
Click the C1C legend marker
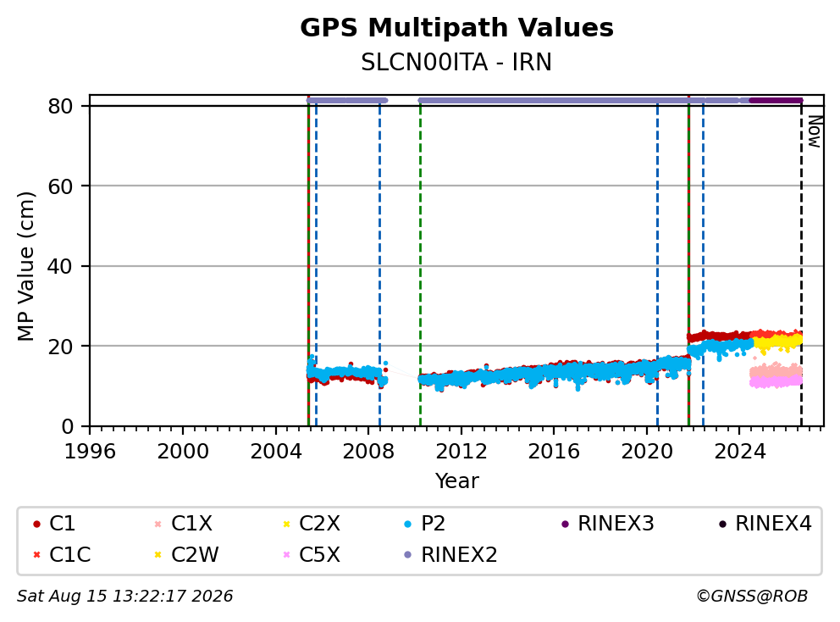(x=36, y=554)
